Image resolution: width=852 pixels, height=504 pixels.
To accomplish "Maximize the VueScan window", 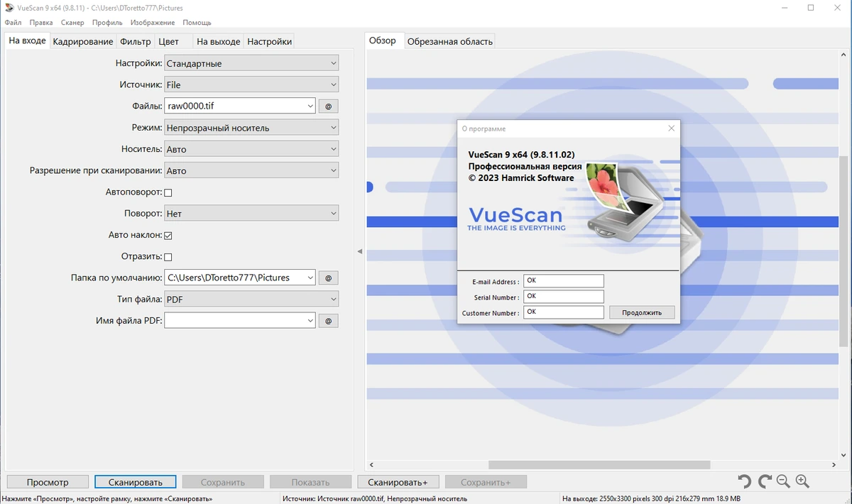I will (x=811, y=8).
